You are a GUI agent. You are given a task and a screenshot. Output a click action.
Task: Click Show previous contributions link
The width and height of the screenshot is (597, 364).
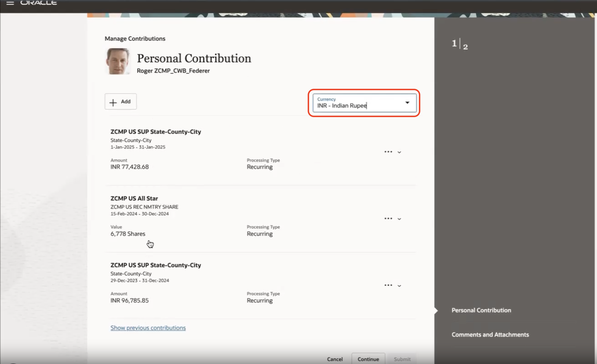coord(148,328)
